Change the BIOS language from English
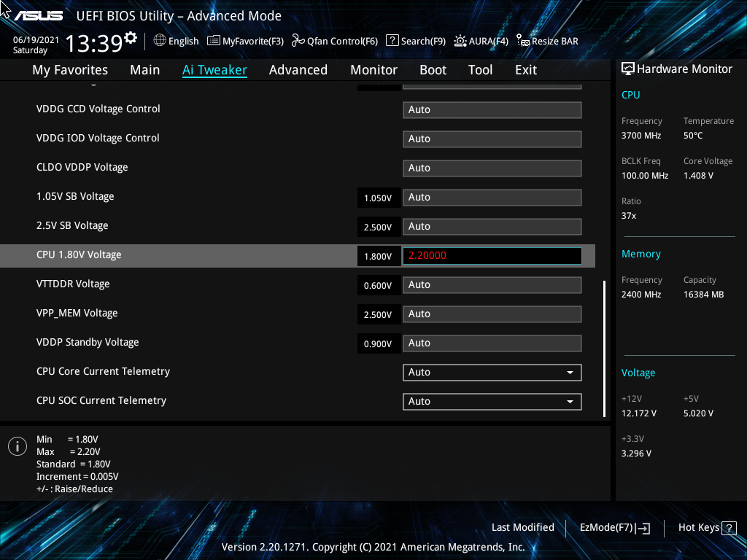This screenshot has height=560, width=747. (x=176, y=41)
